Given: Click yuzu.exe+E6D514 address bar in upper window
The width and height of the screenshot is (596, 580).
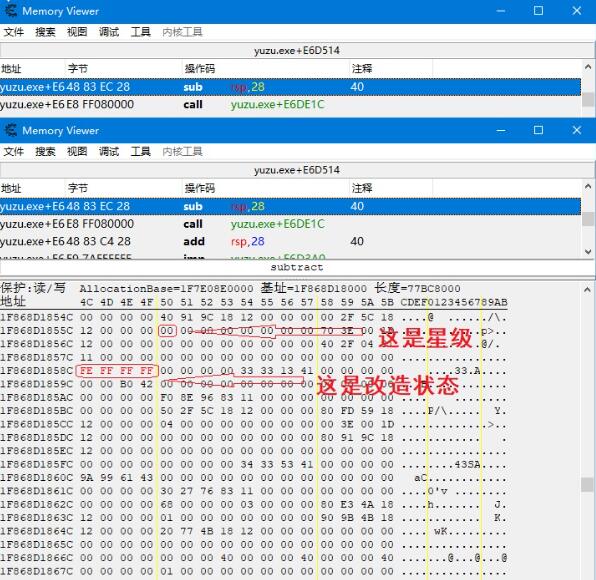Looking at the screenshot, I should 297,50.
